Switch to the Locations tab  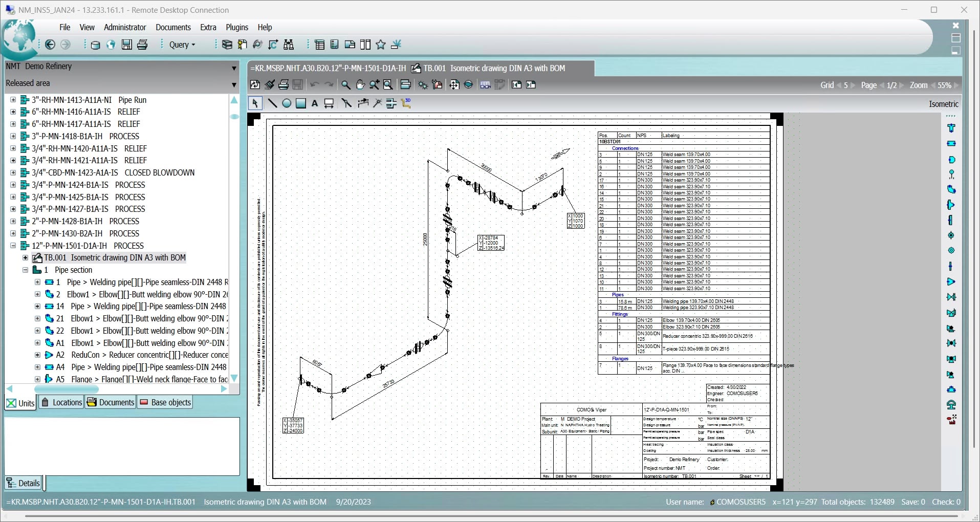pos(61,402)
